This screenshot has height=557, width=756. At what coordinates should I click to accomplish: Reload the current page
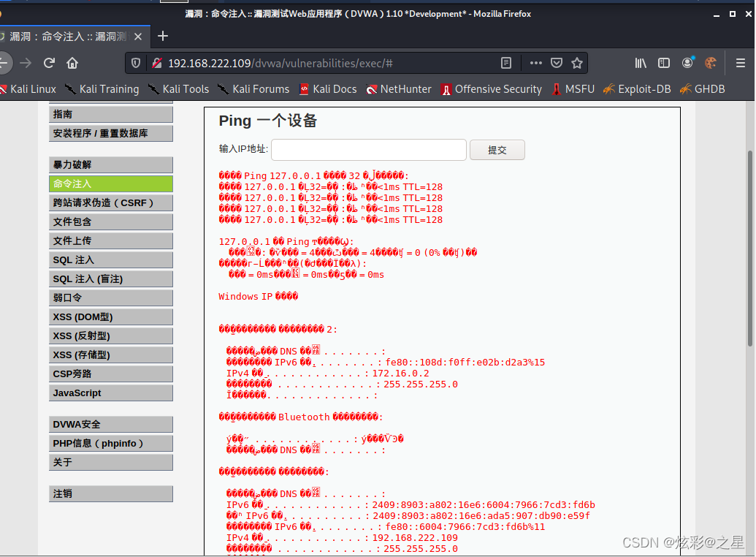49,63
